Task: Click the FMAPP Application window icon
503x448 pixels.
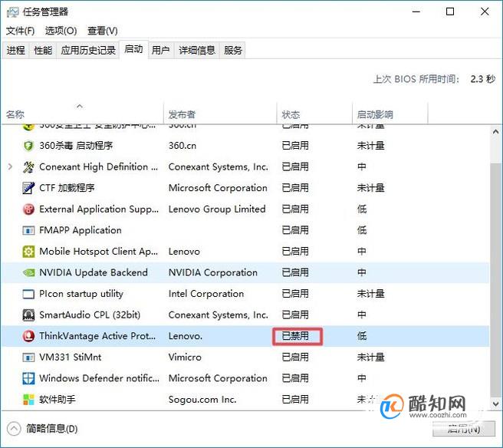Action: [x=28, y=230]
